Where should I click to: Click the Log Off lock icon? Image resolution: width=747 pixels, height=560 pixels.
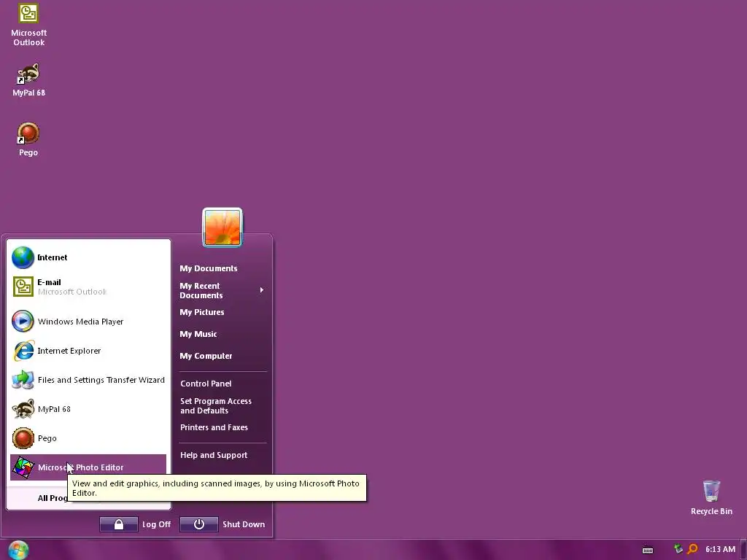(119, 524)
